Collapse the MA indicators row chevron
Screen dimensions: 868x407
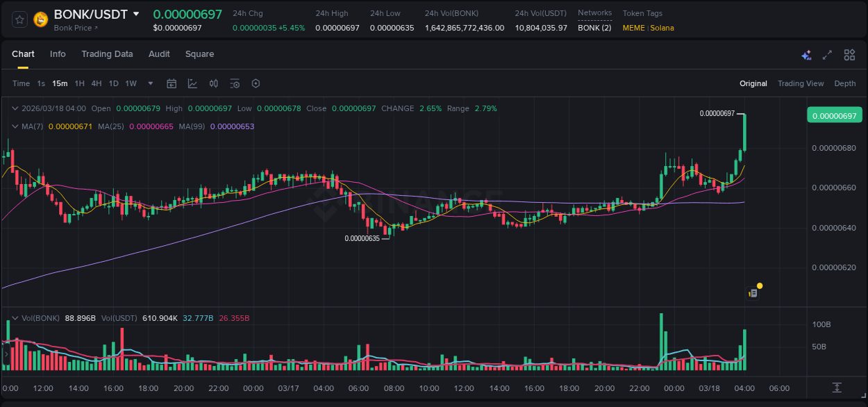pos(15,127)
